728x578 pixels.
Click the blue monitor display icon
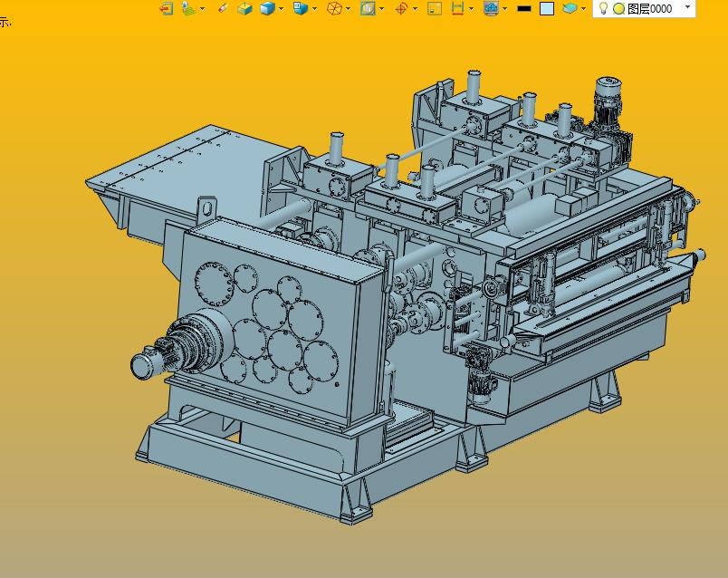pos(491,8)
